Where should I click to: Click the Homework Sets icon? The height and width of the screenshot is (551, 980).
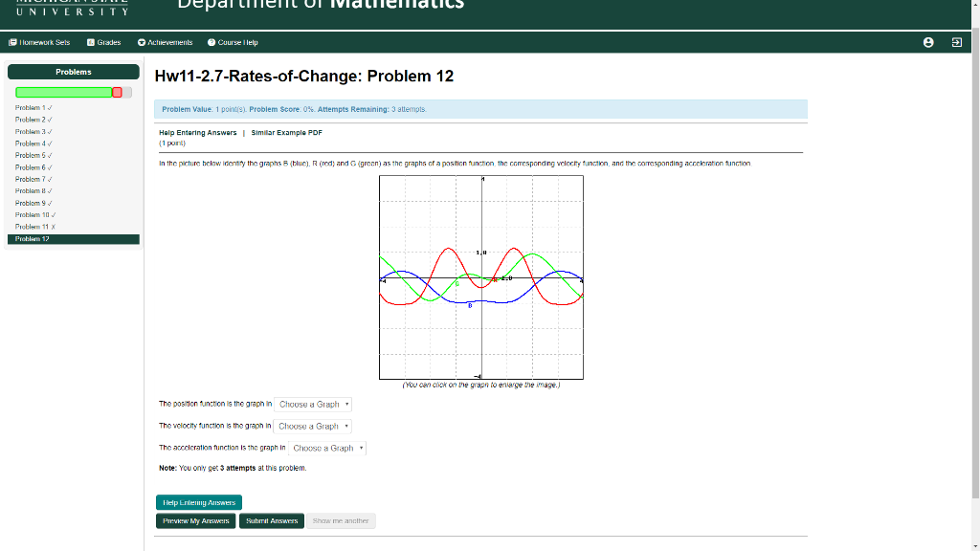pyautogui.click(x=12, y=42)
